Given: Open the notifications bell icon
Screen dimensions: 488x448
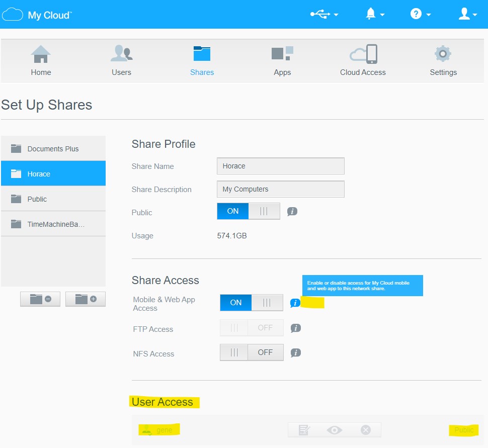Looking at the screenshot, I should pos(370,14).
